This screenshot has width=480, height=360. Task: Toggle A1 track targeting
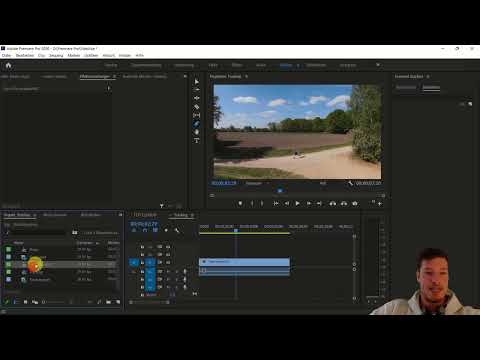(x=150, y=271)
